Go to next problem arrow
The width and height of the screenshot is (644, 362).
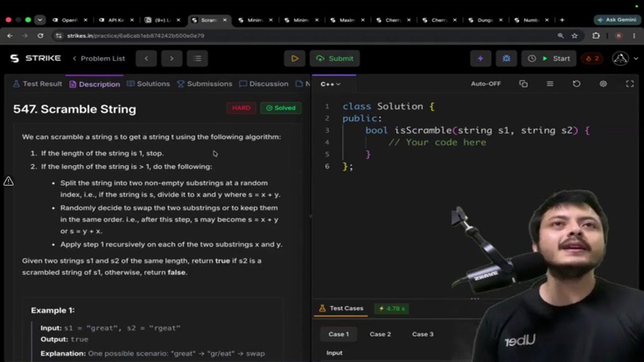point(172,58)
